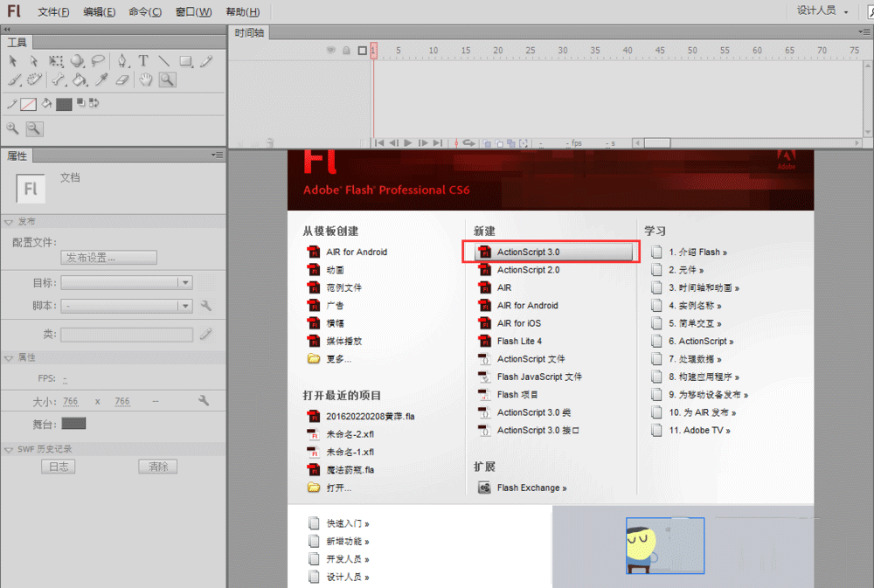Select the Eyedropper tool
The width and height of the screenshot is (874, 588).
[101, 80]
